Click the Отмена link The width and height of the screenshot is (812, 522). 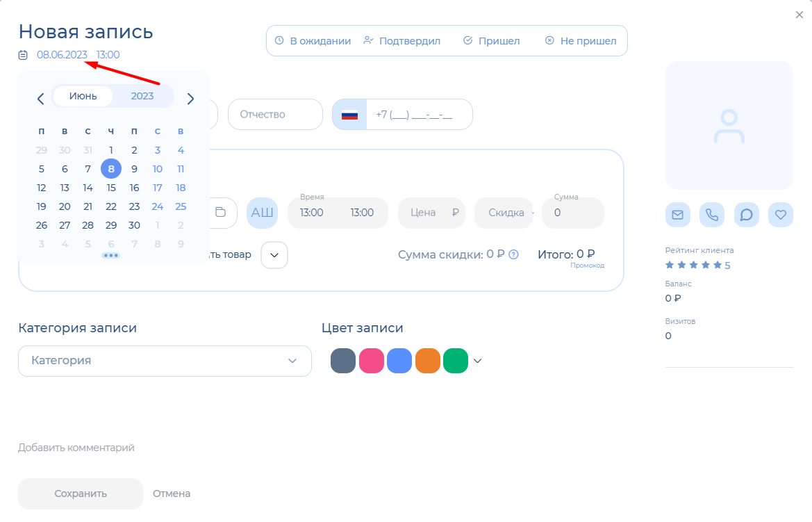pos(172,494)
